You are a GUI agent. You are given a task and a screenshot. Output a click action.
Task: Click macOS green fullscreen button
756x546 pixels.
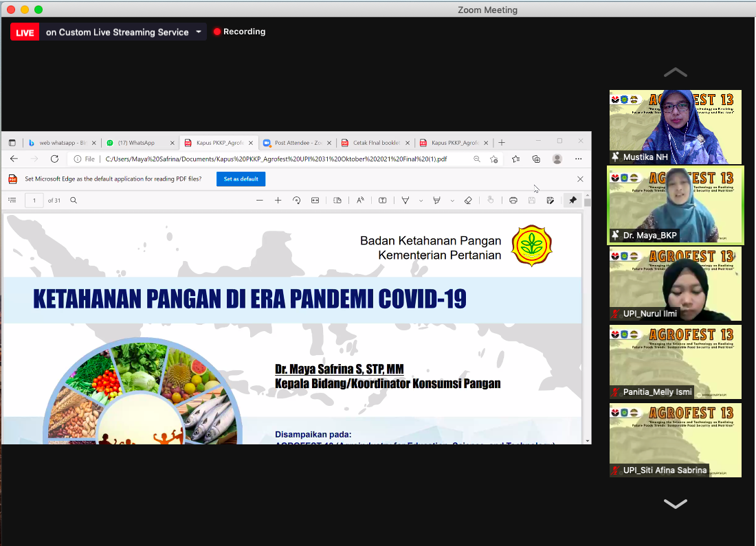point(38,10)
